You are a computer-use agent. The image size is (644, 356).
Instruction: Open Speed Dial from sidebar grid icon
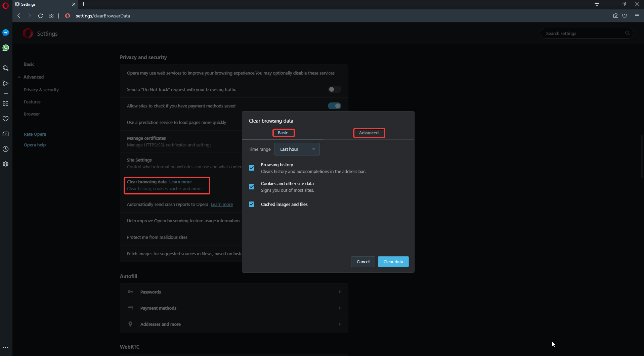(6, 104)
